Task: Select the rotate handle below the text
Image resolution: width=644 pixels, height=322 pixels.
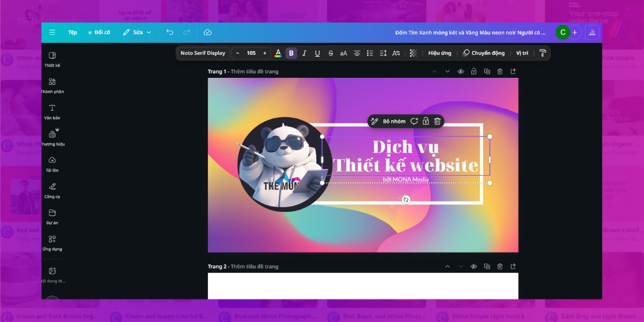Action: (406, 200)
